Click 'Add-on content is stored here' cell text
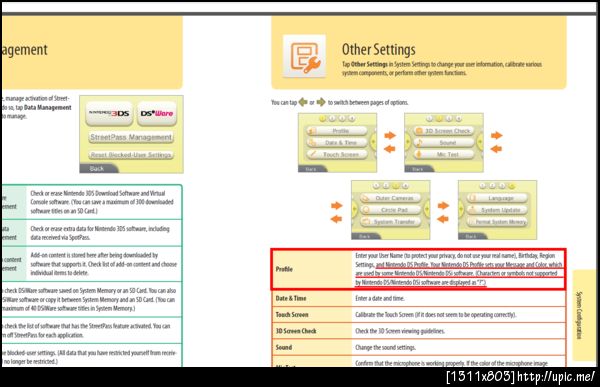 click(x=103, y=264)
